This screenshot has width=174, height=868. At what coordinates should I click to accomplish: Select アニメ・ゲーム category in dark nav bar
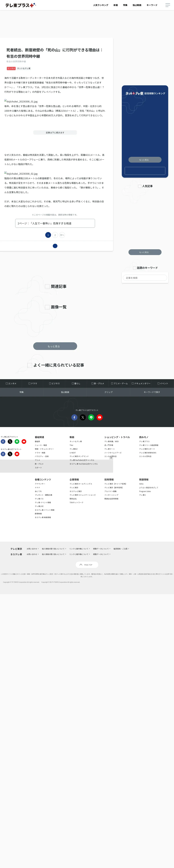[120, 384]
